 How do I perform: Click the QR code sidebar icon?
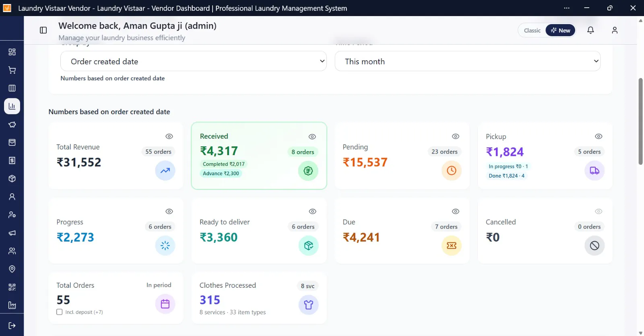[x=12, y=287]
